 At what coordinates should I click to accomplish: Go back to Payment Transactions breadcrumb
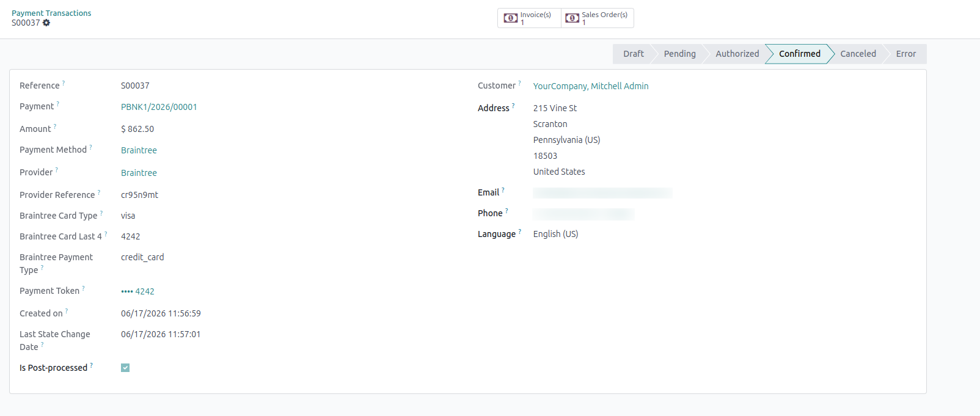click(51, 13)
